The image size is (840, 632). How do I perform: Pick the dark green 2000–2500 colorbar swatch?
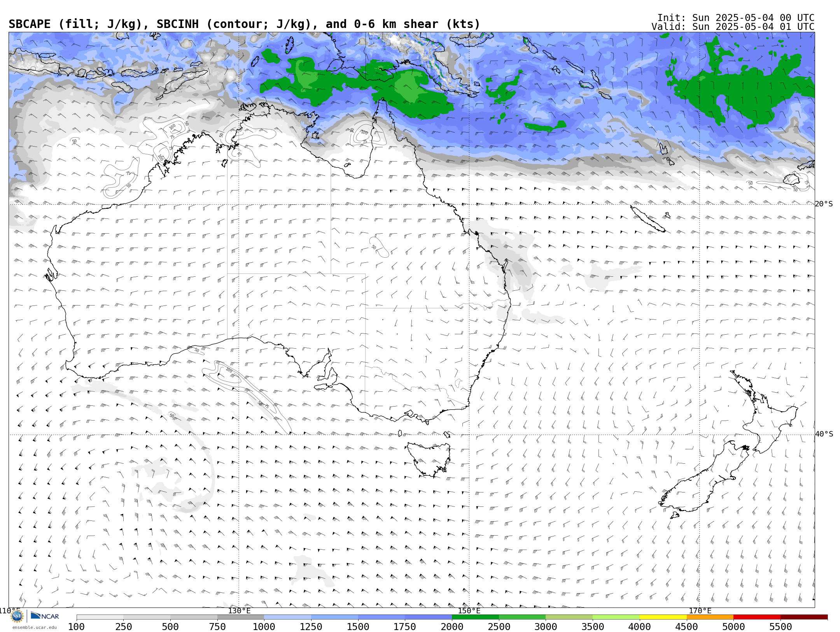[x=475, y=617]
